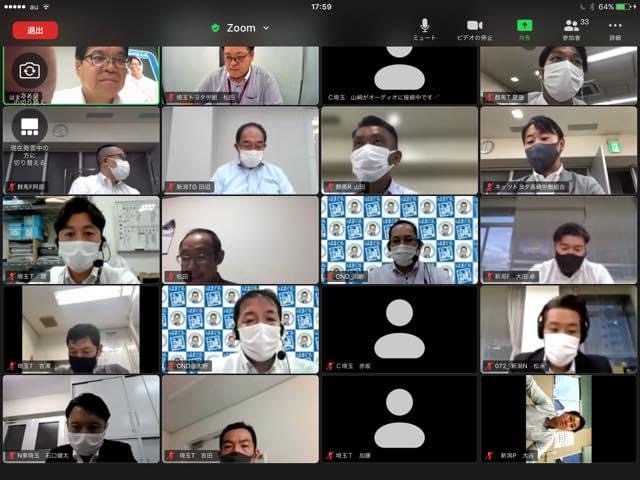Image resolution: width=640 pixels, height=480 pixels.
Task: Select the self-view tile with the green border
Action: click(81, 75)
